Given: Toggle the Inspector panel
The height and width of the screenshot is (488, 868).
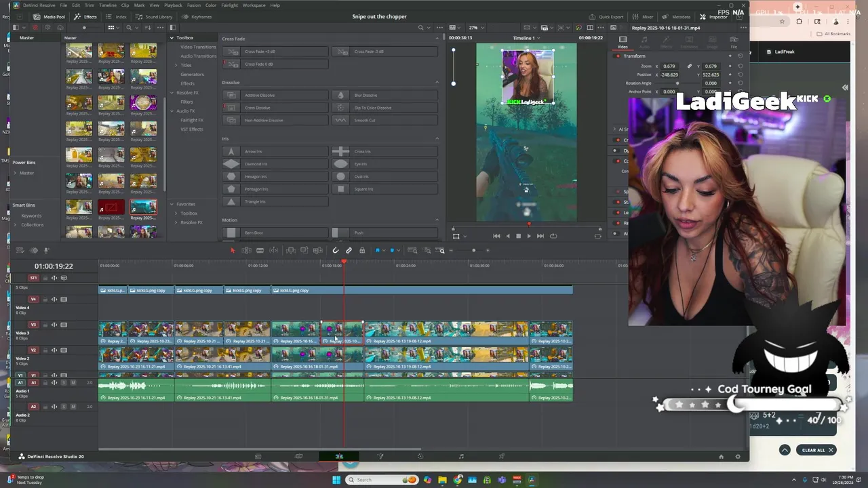Looking at the screenshot, I should [x=713, y=16].
